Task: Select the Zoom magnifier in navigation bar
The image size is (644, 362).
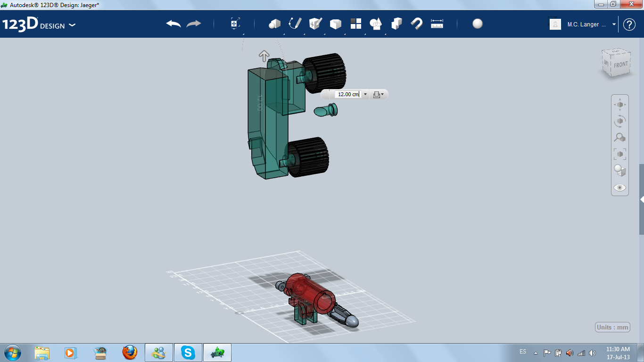Action: pyautogui.click(x=619, y=138)
